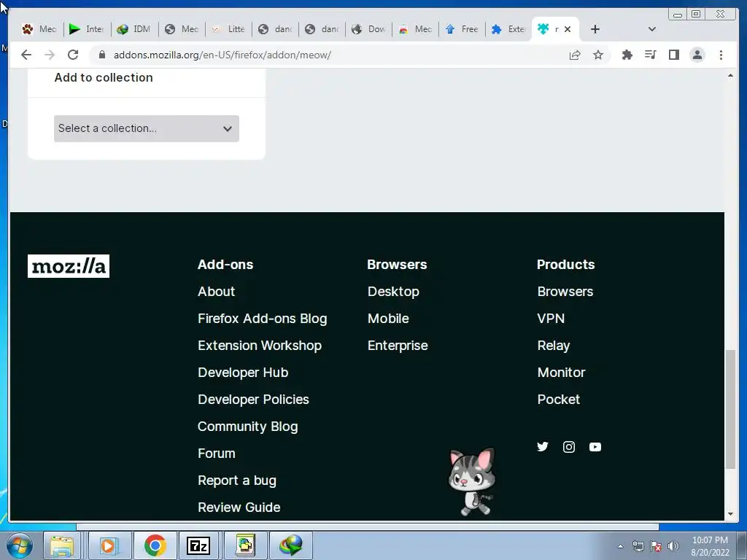Toggle the side panel icon
747x560 pixels.
point(673,55)
